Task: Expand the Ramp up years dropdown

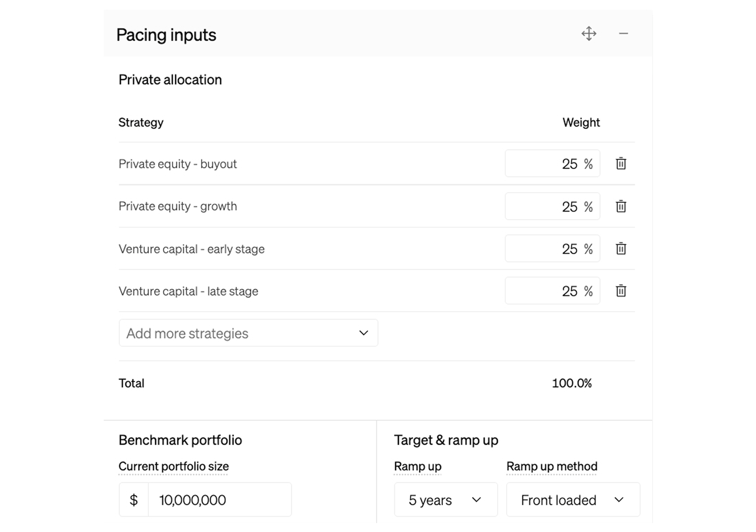Action: point(445,500)
